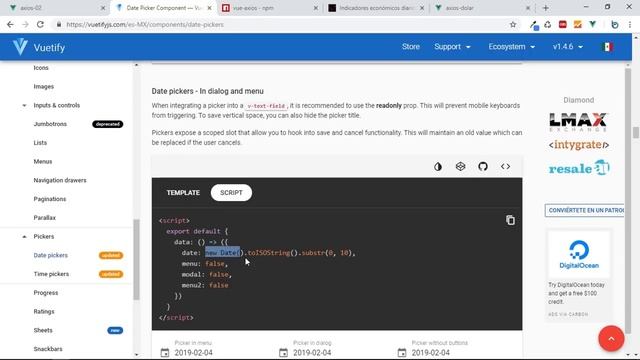Open Paginations page in sidebar
Viewport: 640px width, 360px height.
click(x=49, y=199)
